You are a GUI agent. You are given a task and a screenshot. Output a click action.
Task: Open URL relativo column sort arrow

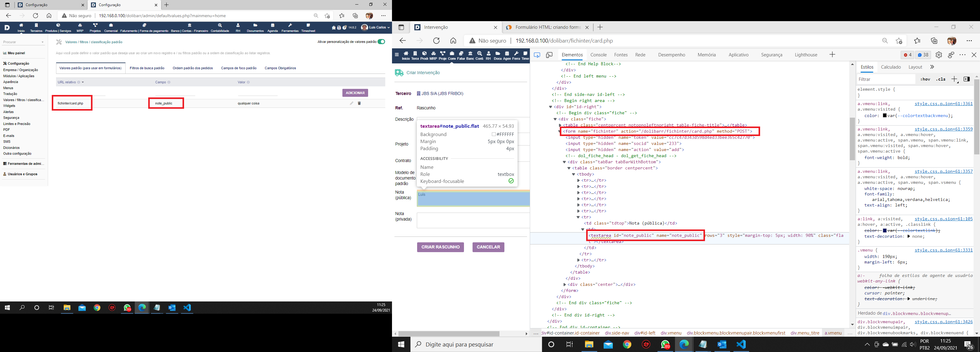[x=83, y=82]
